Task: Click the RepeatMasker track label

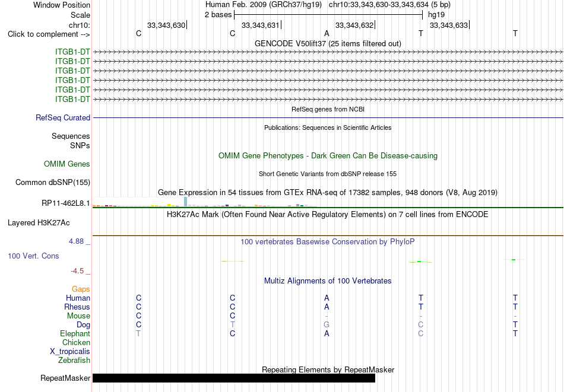Action: coord(65,378)
